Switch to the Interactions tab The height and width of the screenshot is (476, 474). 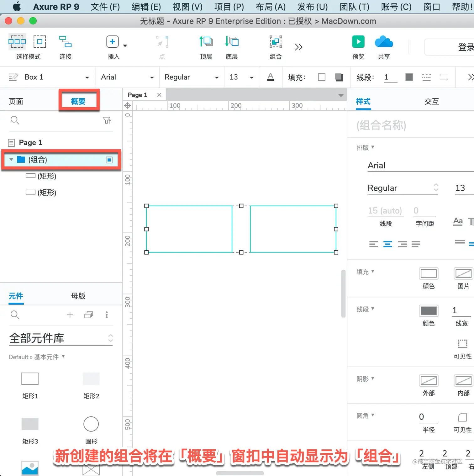coord(432,101)
